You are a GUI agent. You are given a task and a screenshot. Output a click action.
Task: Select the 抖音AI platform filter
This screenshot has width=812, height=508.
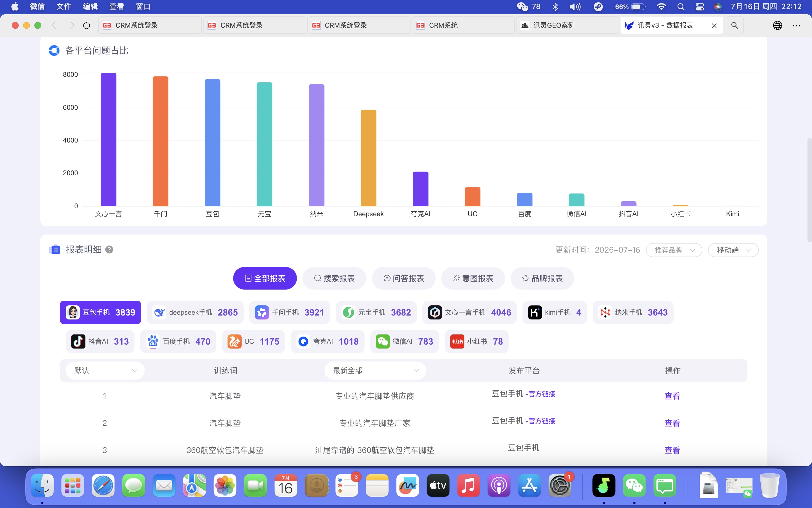pos(100,341)
